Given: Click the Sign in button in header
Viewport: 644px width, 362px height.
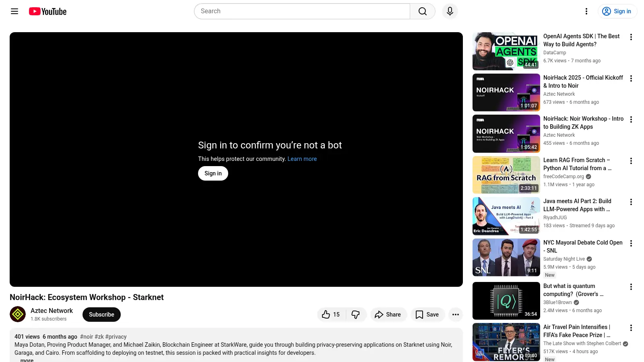Looking at the screenshot, I should pyautogui.click(x=617, y=11).
